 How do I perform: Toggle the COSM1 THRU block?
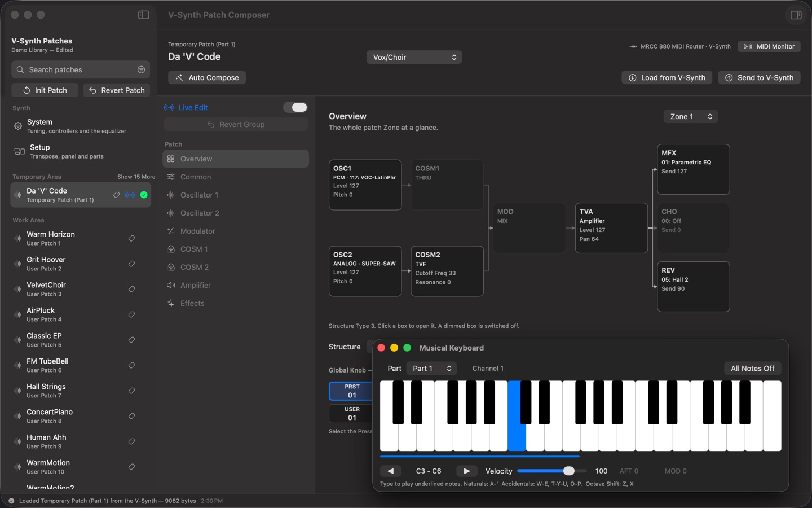(447, 185)
